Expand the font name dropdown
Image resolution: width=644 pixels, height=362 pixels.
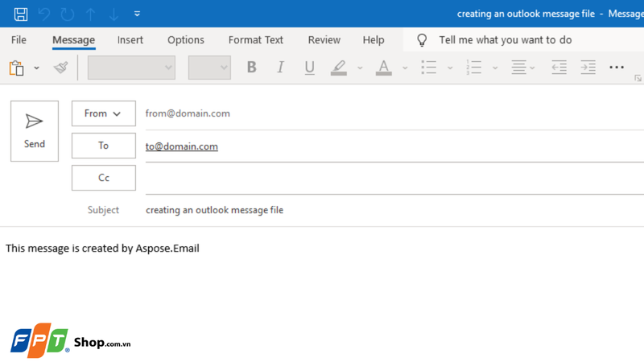[x=168, y=68]
